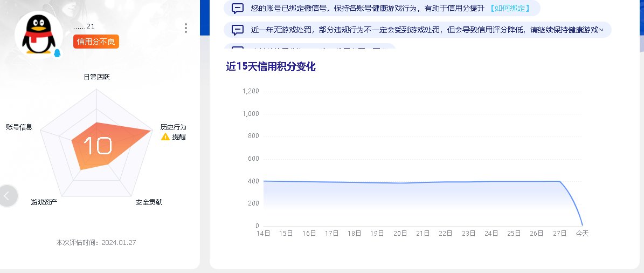This screenshot has width=644, height=273.
Task: Select the 账号信息 radar dimension label
Action: [x=19, y=127]
